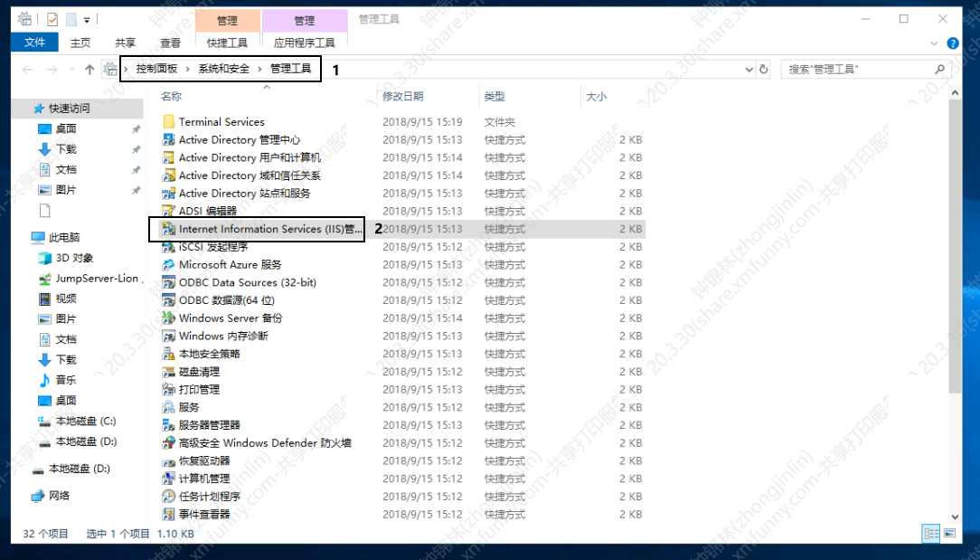Image resolution: width=980 pixels, height=560 pixels.
Task: Open the 服务 shortcut icon
Action: click(x=168, y=408)
